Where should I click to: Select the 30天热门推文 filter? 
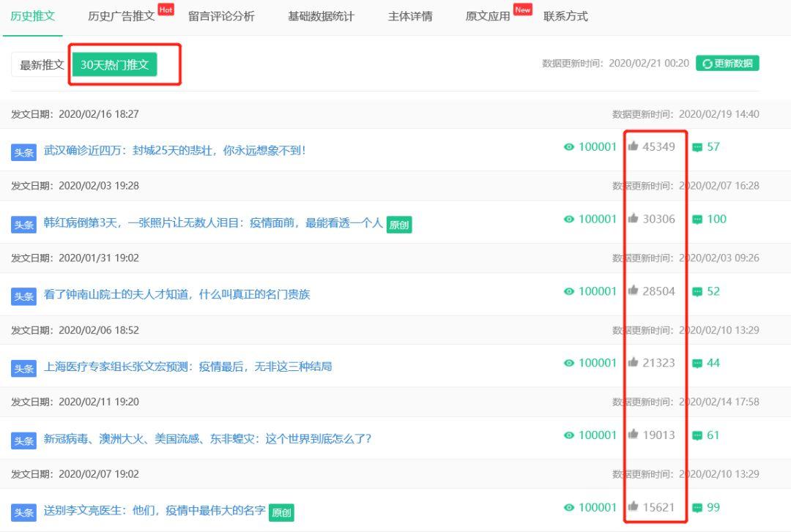(114, 65)
